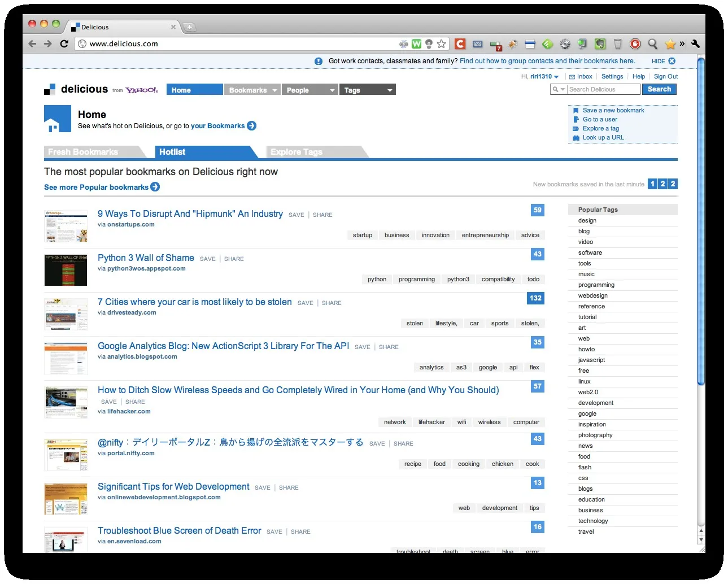This screenshot has height=584, width=728.
Task: Open Help link
Action: point(639,77)
